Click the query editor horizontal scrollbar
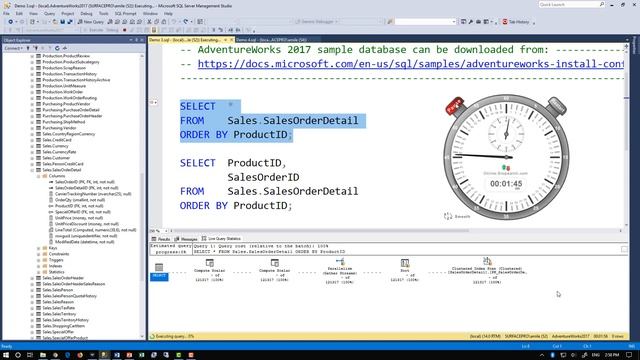The width and height of the screenshot is (640, 360). tap(320, 231)
